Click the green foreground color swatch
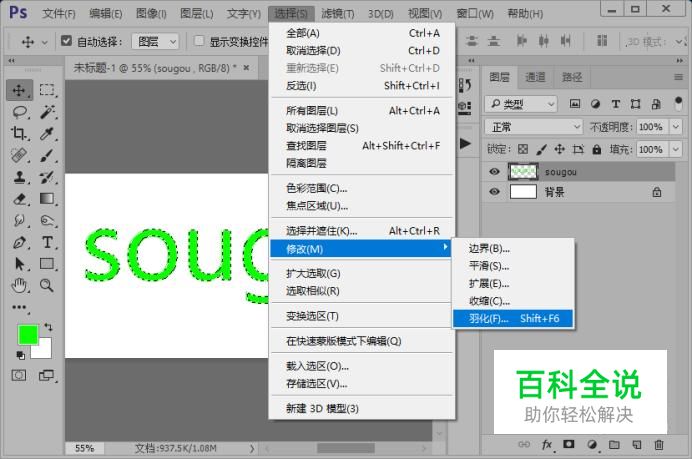Viewport: 692px width, 459px height. click(x=28, y=335)
